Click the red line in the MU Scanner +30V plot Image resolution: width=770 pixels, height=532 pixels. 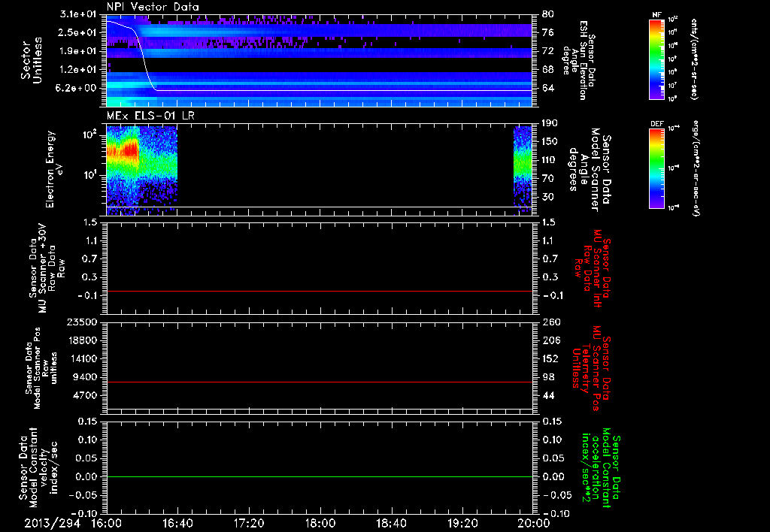pos(320,291)
